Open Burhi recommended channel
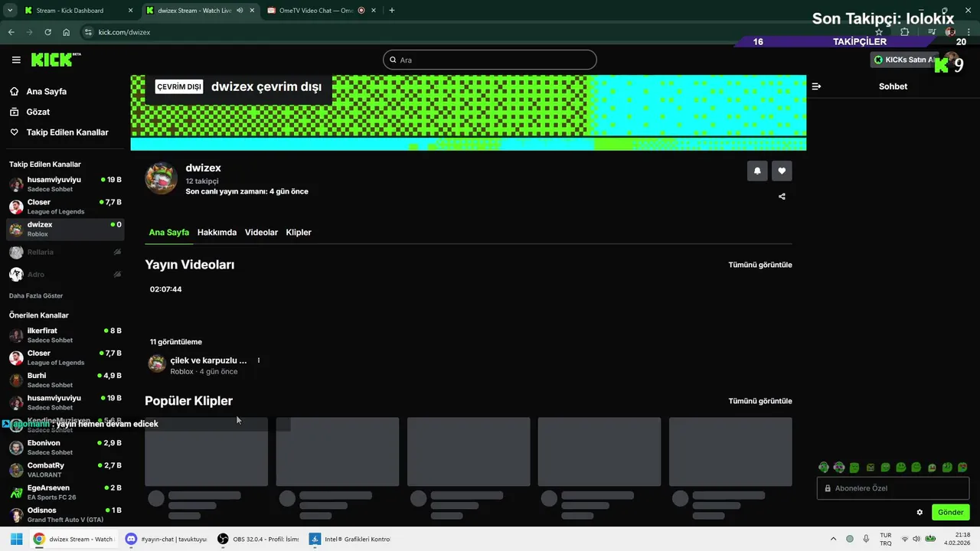The image size is (980, 551). tap(65, 380)
